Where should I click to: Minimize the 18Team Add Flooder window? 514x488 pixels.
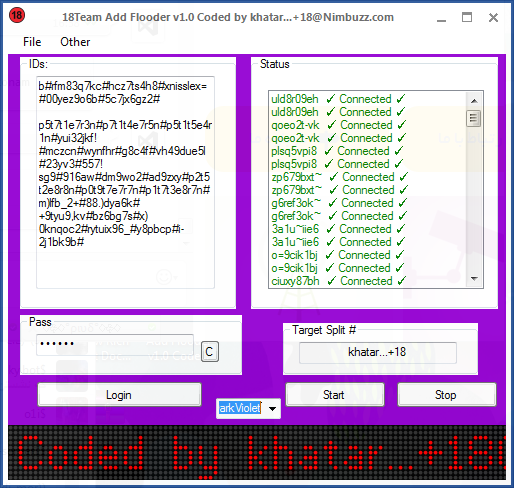pos(441,18)
